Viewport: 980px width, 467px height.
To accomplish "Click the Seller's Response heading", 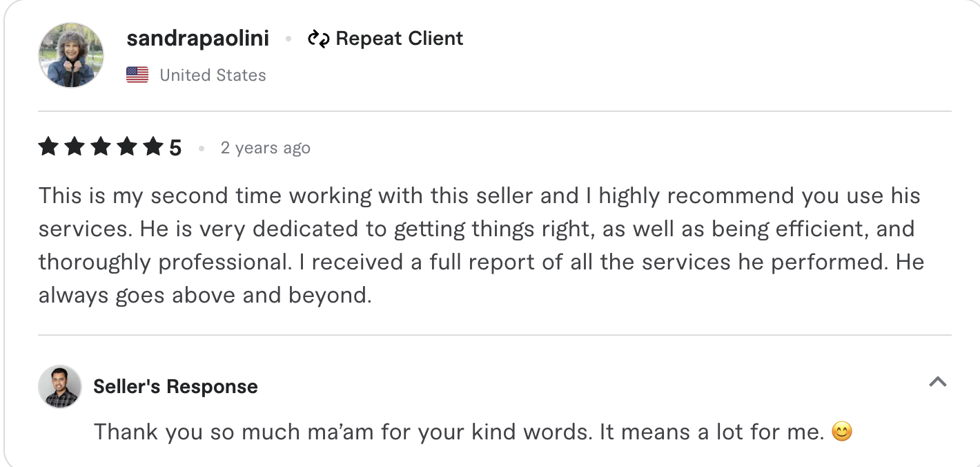I will [x=175, y=386].
